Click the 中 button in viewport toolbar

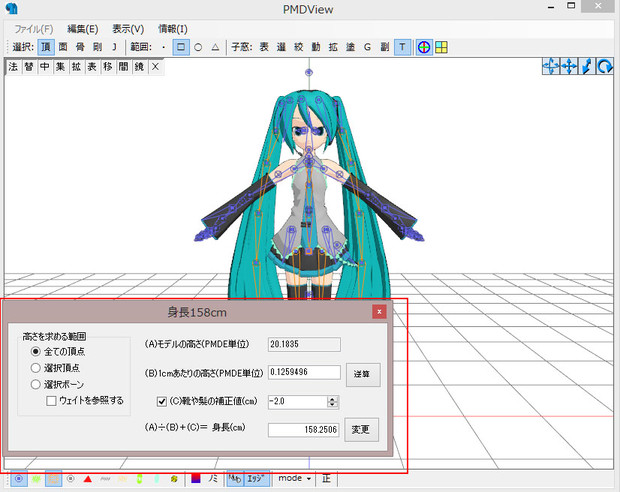click(x=45, y=67)
